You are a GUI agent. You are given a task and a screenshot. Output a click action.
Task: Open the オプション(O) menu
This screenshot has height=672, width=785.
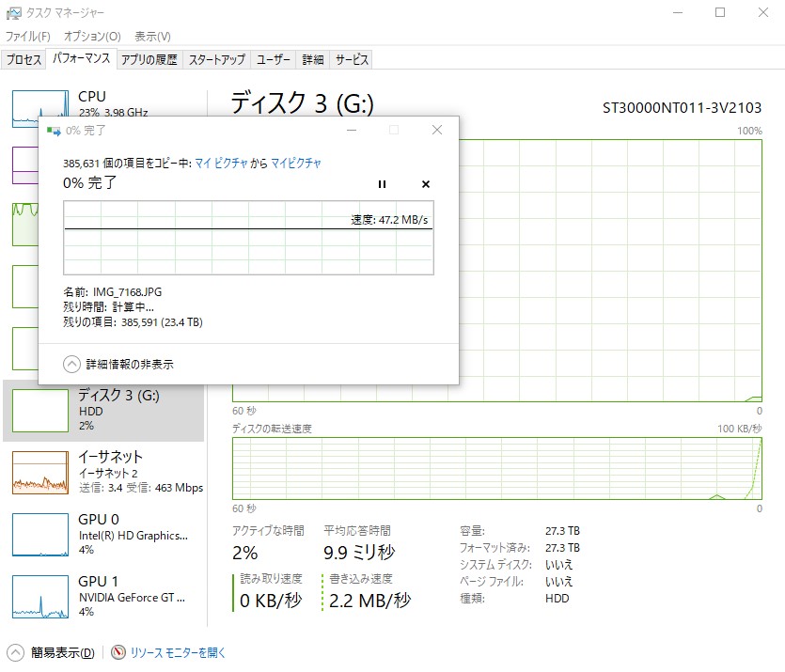pyautogui.click(x=92, y=37)
